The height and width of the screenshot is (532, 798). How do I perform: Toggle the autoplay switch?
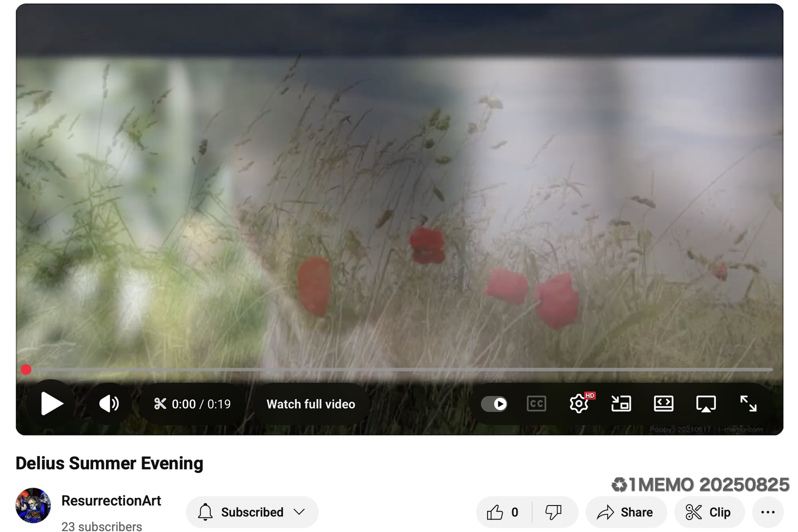(x=494, y=404)
